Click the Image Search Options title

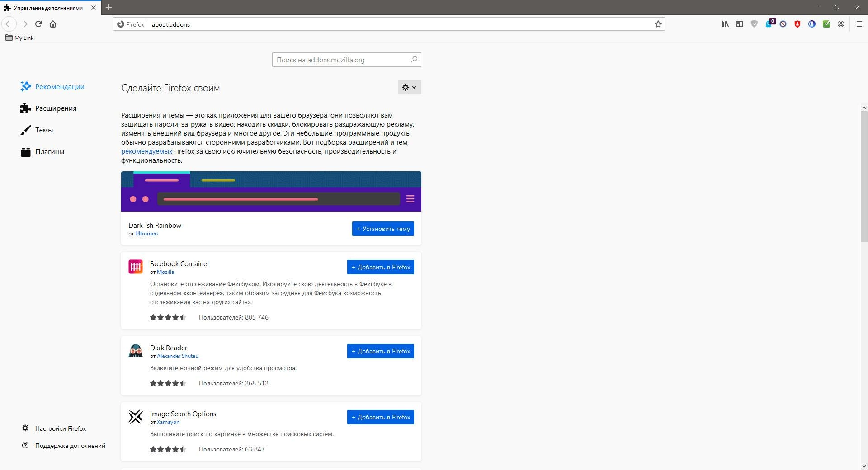click(183, 414)
